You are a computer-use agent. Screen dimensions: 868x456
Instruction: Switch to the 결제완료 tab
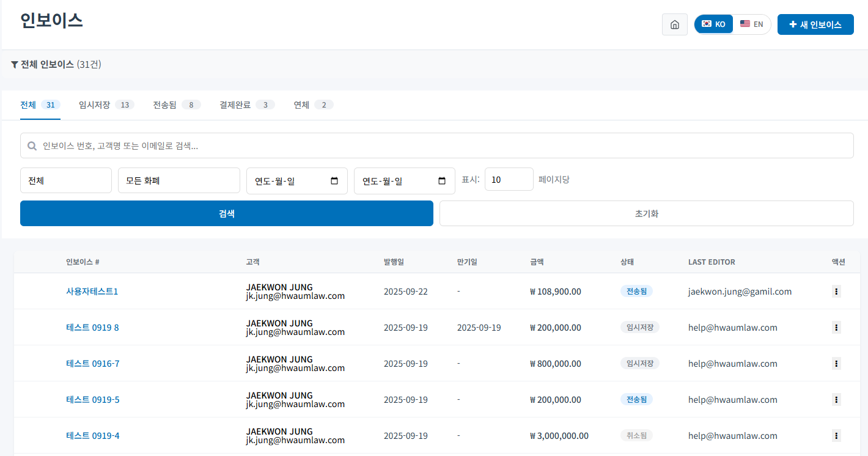coord(246,105)
